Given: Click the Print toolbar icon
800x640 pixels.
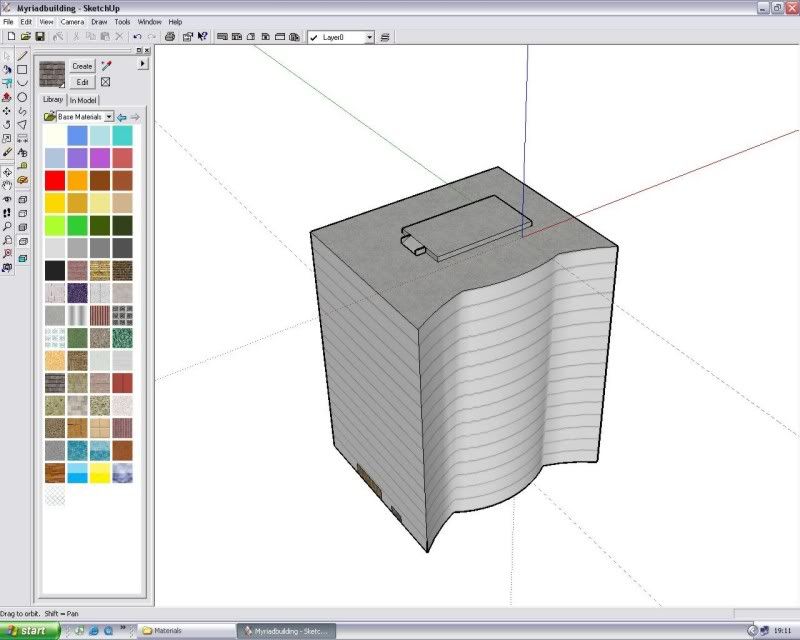Looking at the screenshot, I should click(x=170, y=37).
